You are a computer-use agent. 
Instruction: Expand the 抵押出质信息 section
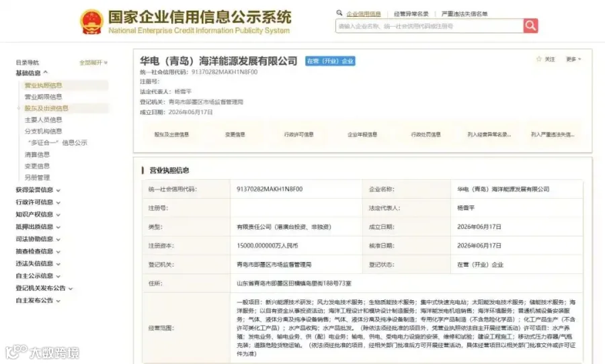[38, 227]
